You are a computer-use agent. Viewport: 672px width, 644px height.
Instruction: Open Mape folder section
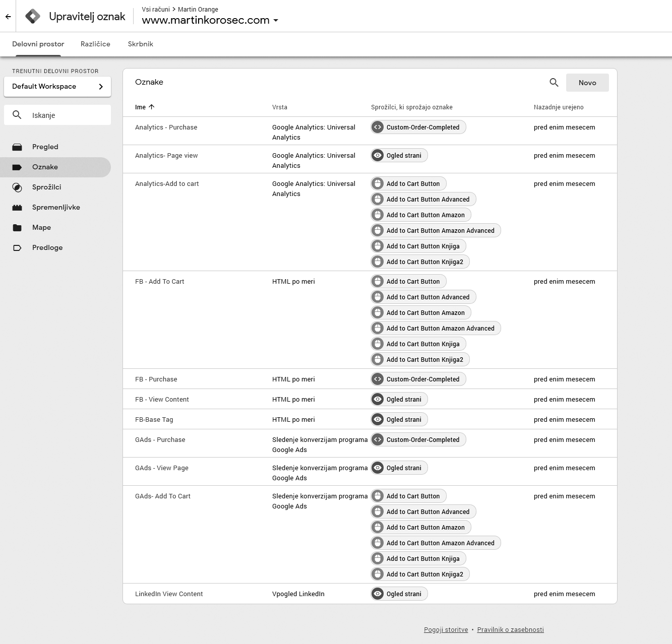point(41,227)
